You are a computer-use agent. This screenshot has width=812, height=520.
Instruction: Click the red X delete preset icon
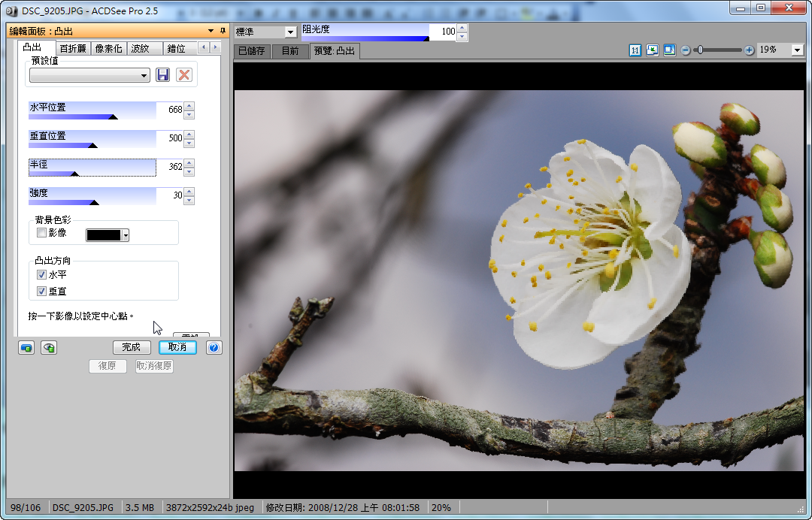[x=184, y=75]
